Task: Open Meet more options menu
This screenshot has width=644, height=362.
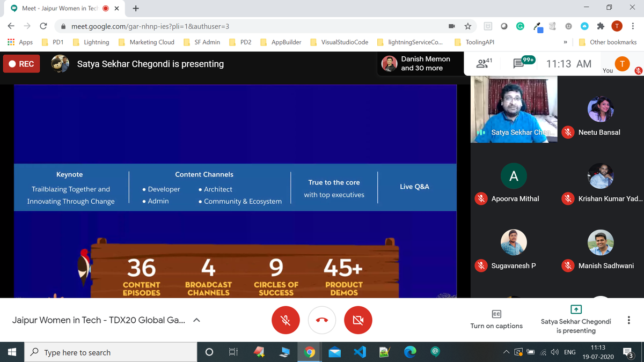Action: click(628, 320)
